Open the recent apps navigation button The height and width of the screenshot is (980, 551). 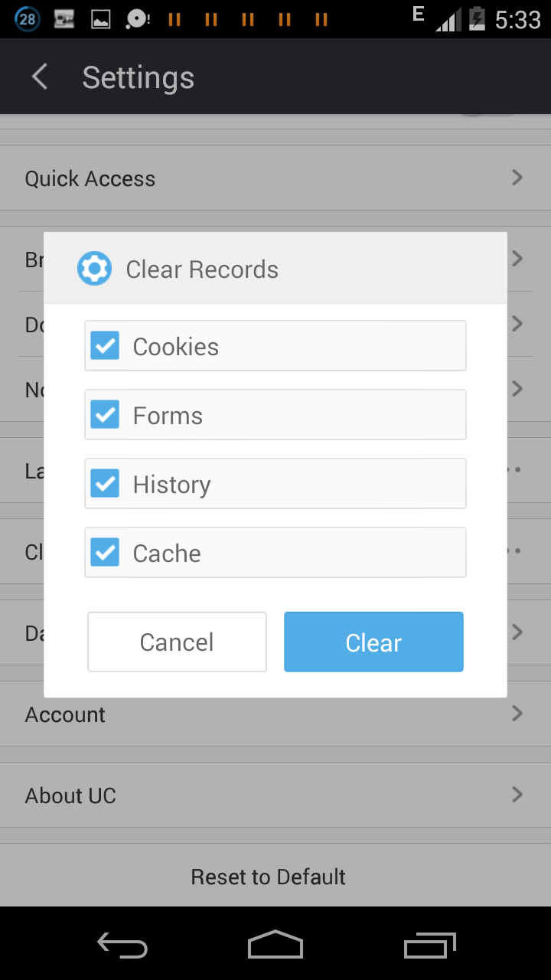pyautogui.click(x=429, y=946)
